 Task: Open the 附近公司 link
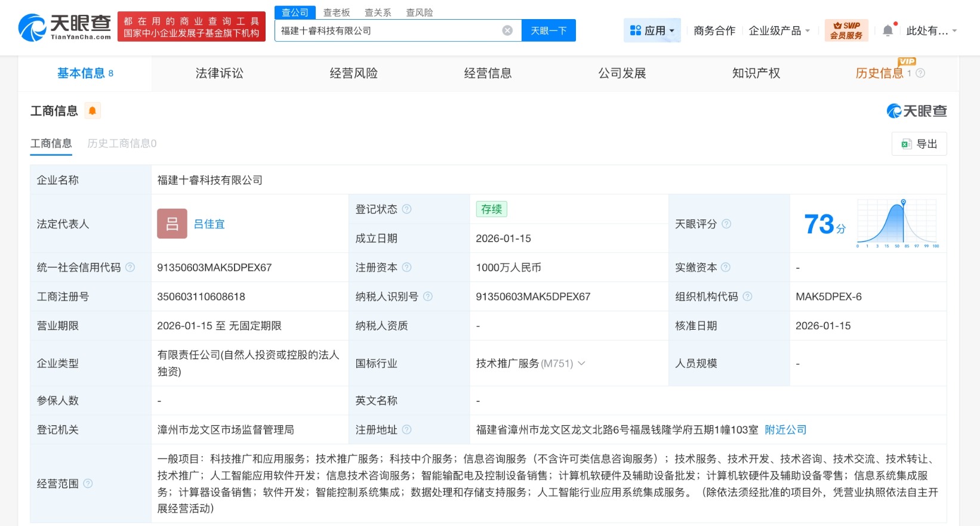coord(785,430)
